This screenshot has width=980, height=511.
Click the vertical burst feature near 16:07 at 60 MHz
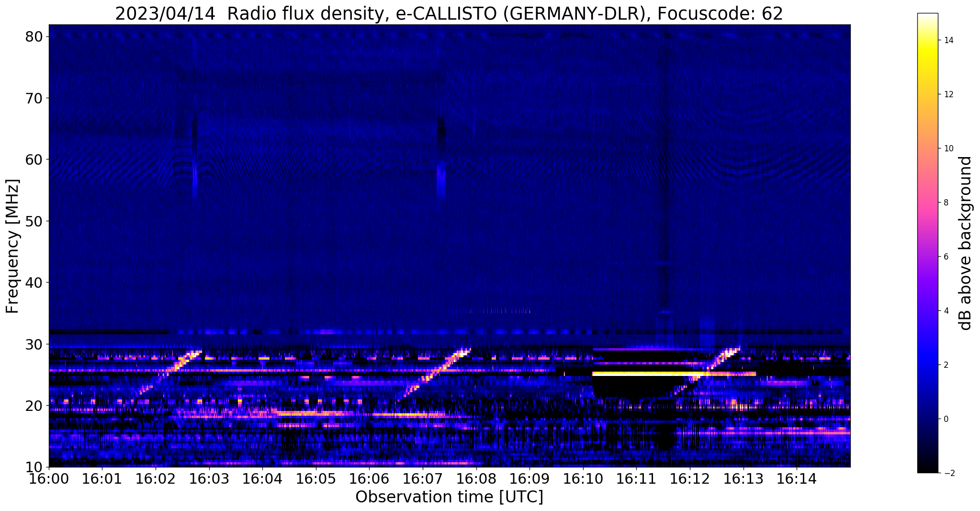pyautogui.click(x=441, y=158)
